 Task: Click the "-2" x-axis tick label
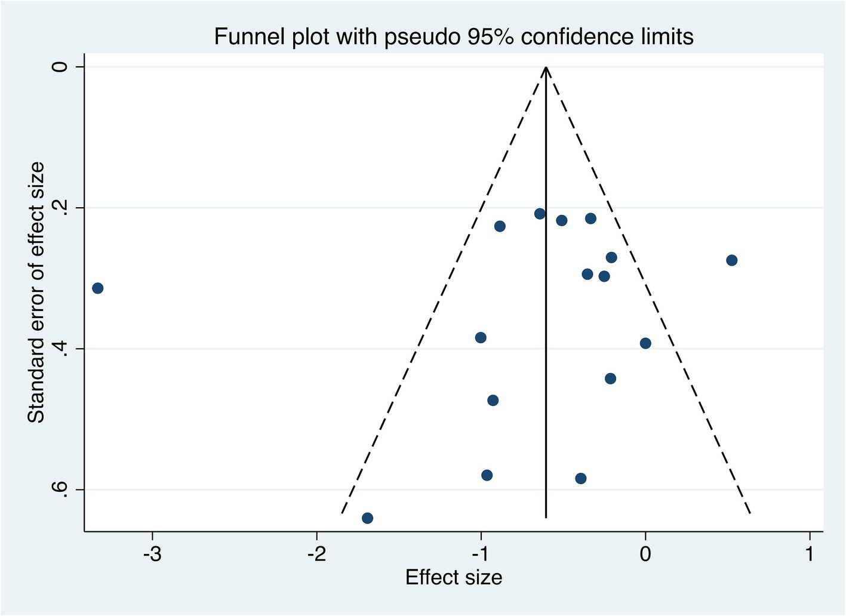316,555
